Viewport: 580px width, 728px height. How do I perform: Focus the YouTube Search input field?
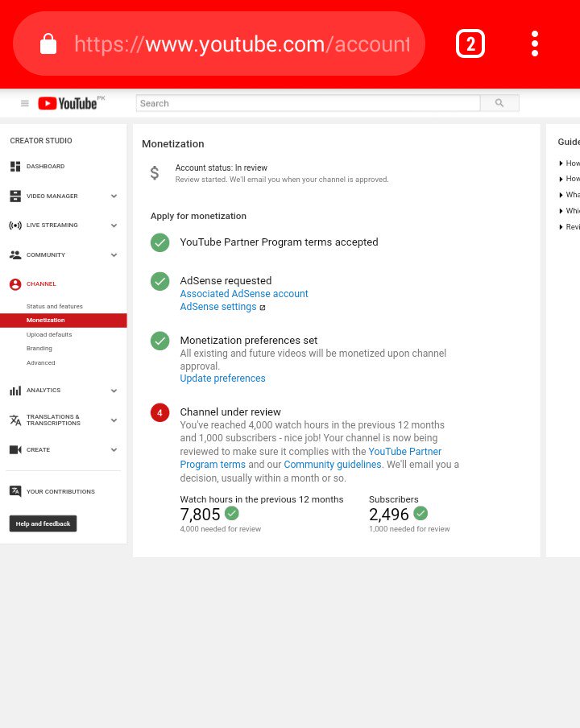pyautogui.click(x=308, y=103)
